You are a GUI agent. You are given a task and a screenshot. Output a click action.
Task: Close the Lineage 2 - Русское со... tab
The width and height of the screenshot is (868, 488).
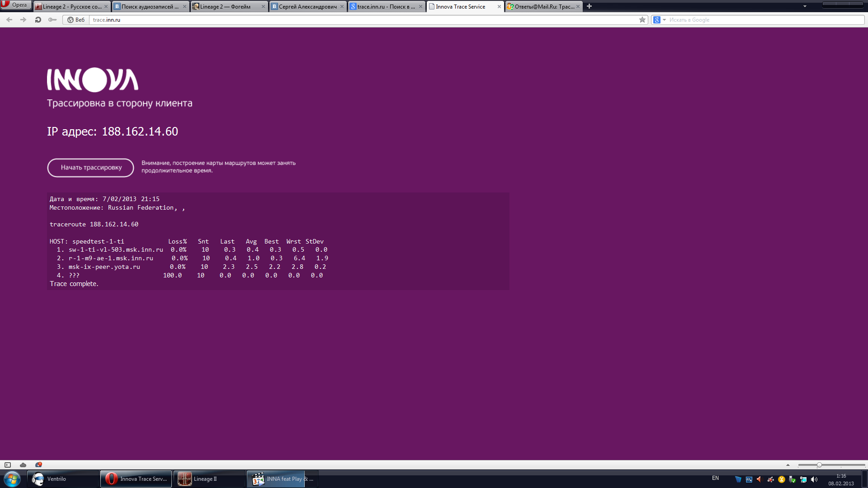106,6
